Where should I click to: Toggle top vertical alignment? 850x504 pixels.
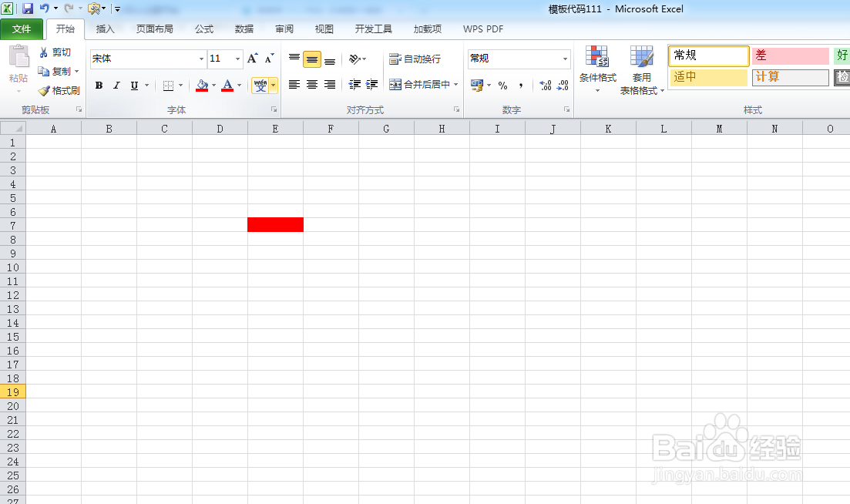[294, 59]
